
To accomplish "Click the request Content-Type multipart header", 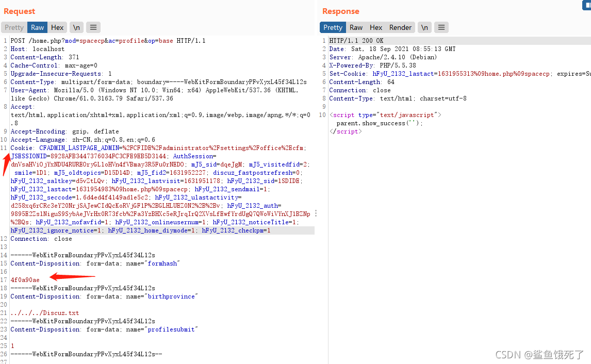I will click(x=159, y=82).
